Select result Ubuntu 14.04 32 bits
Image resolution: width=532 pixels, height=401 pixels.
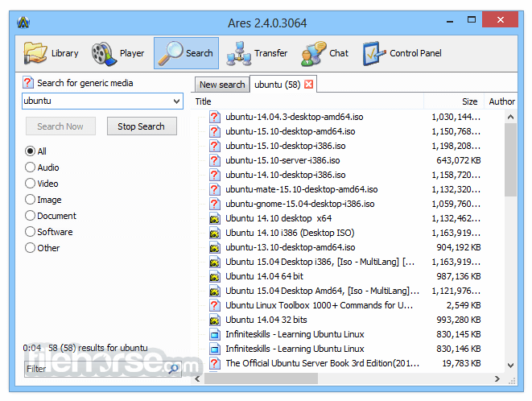[266, 320]
